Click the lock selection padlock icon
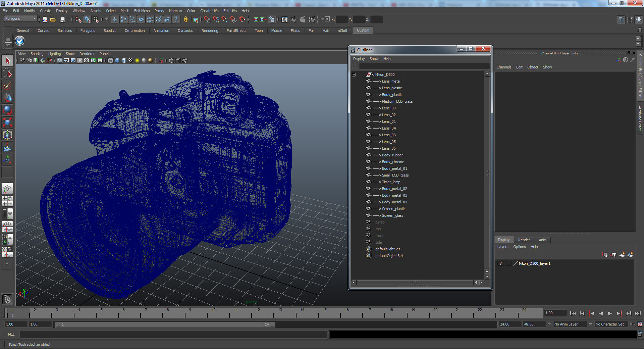Screen dimensions: 644x349 [x=185, y=19]
